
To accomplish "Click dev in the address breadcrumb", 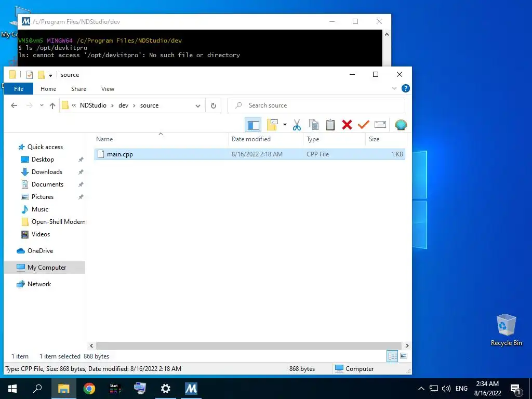I will [123, 105].
